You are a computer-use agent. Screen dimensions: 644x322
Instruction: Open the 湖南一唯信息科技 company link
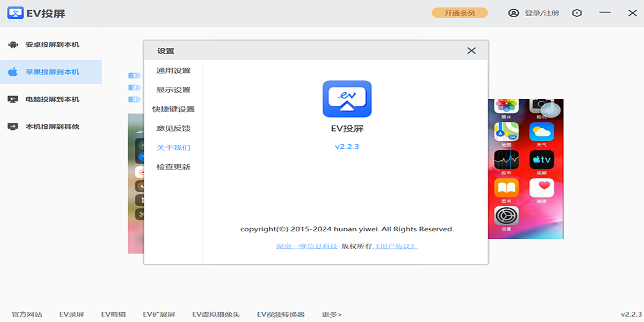pos(306,246)
